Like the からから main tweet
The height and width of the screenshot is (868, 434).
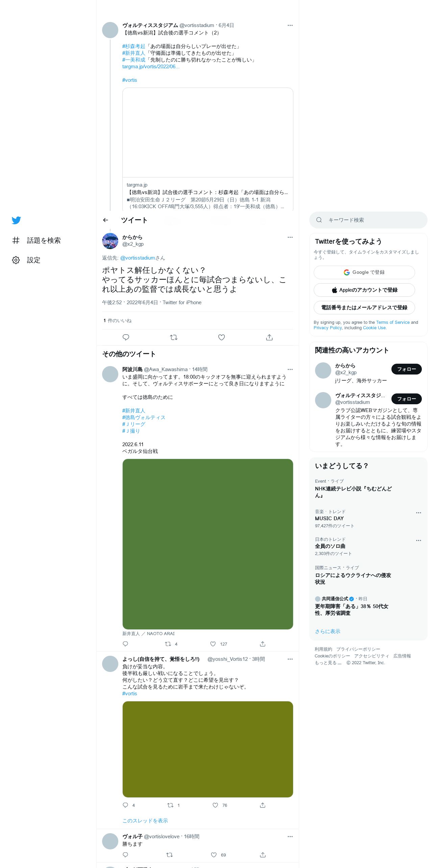221,337
